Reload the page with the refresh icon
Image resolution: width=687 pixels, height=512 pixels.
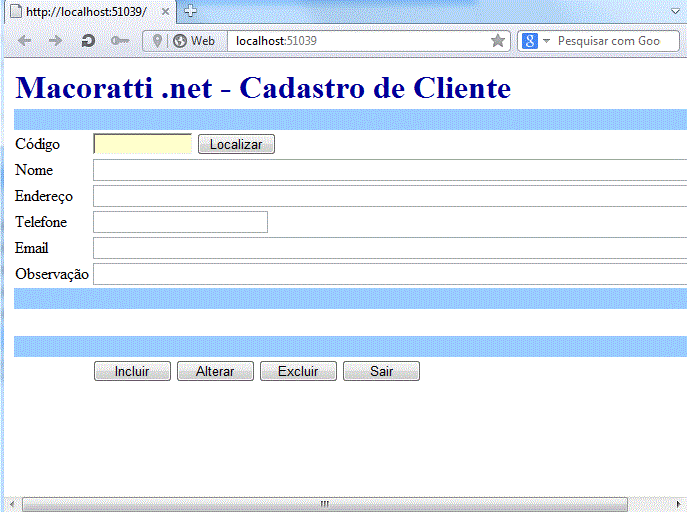(x=88, y=41)
